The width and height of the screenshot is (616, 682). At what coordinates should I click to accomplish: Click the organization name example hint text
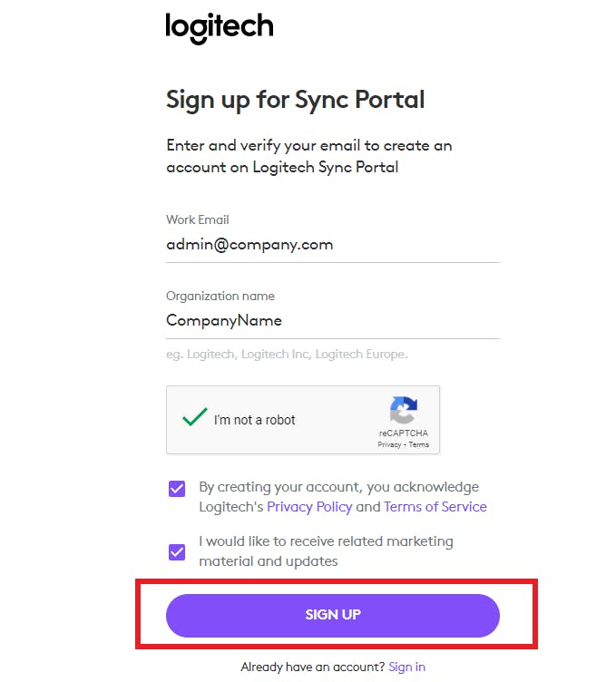coord(287,354)
